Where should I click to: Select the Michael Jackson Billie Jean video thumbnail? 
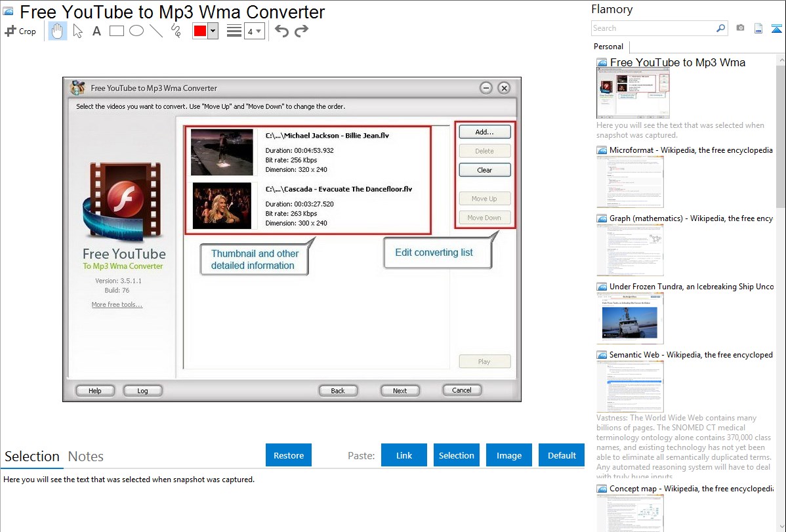pos(222,152)
